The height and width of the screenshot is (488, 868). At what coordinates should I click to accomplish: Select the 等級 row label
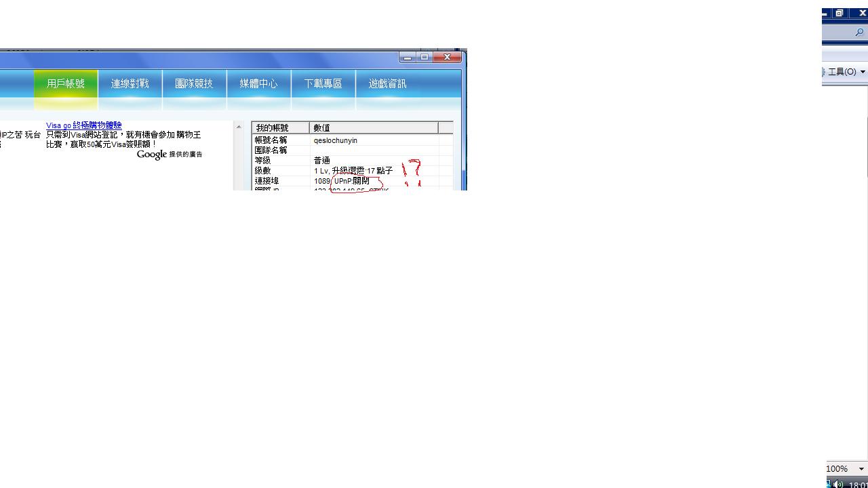pos(263,161)
